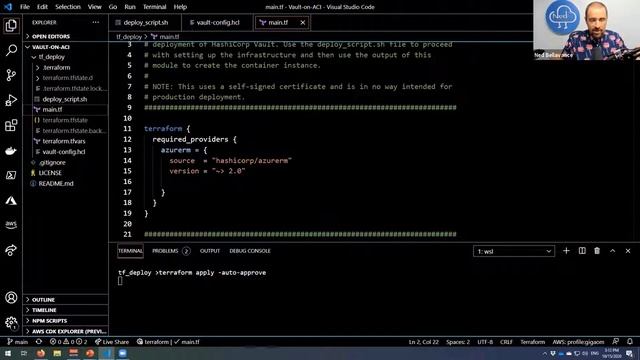Screen dimensions: 640x360
Task: Switch to the vault-config.hcl tab
Action: (218, 22)
